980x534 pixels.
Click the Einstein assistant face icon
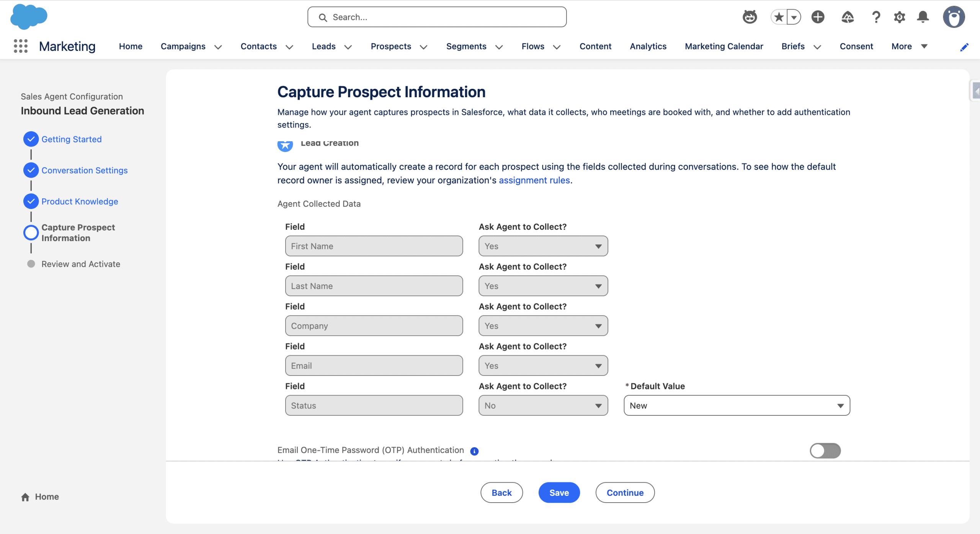[750, 17]
